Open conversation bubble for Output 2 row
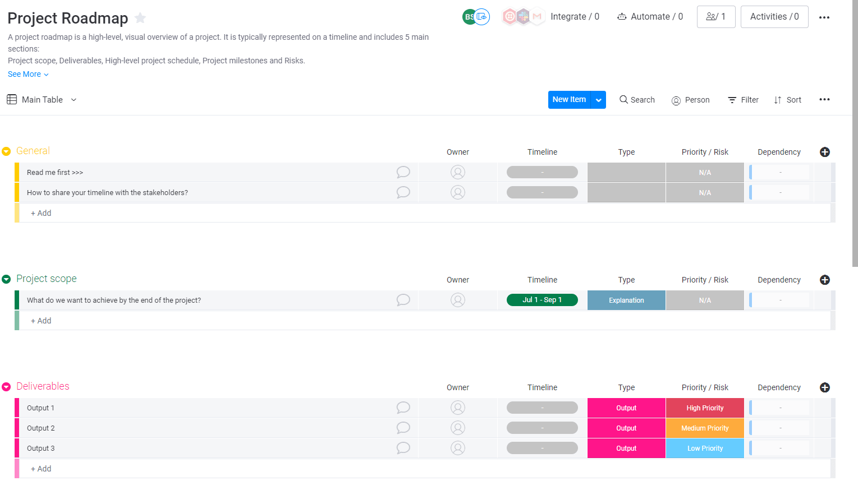This screenshot has width=858, height=504. (x=403, y=428)
